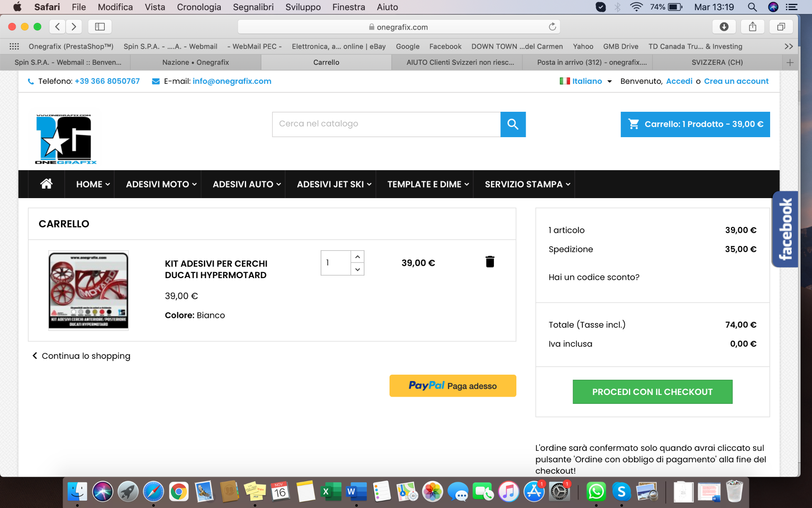
Task: Open the Safari downloads icon
Action: 724,27
